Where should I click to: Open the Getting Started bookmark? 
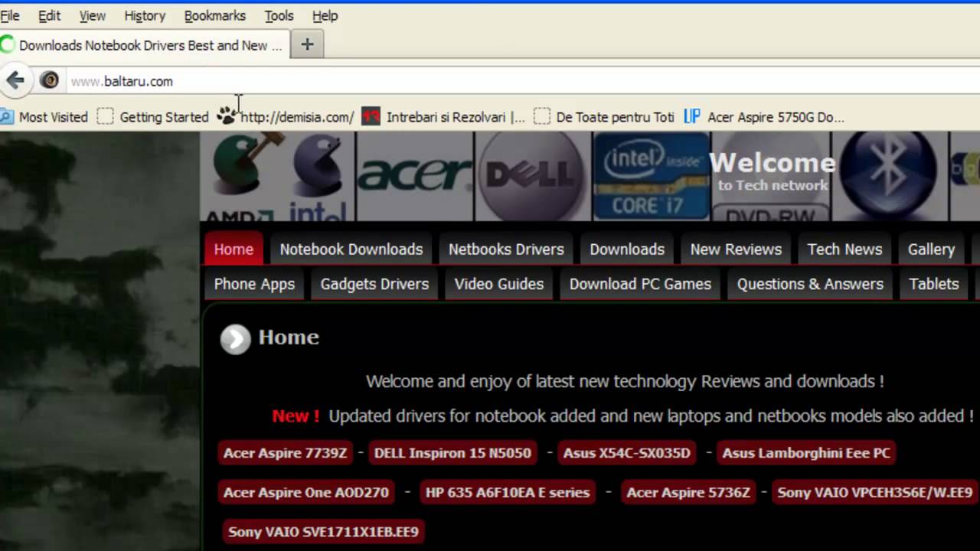(154, 117)
